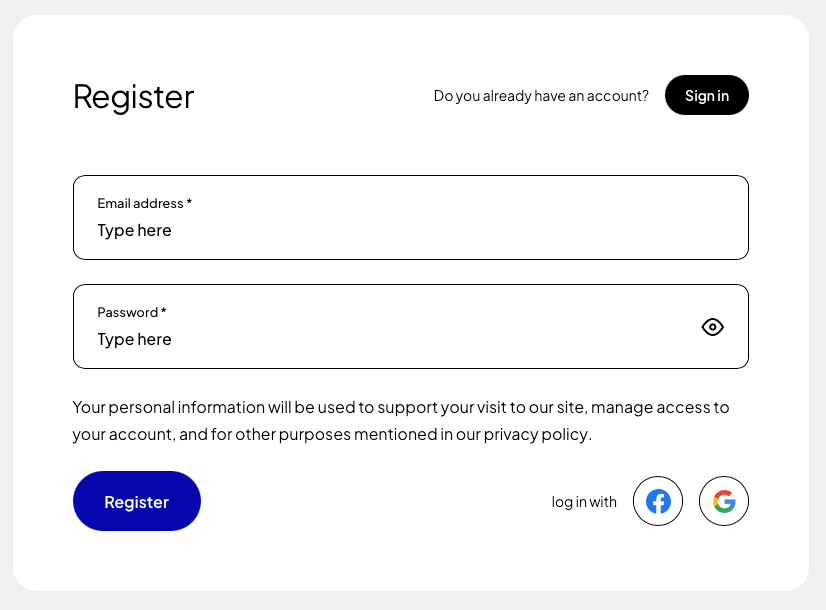The height and width of the screenshot is (610, 826).
Task: Log in with the Facebook icon
Action: (658, 501)
